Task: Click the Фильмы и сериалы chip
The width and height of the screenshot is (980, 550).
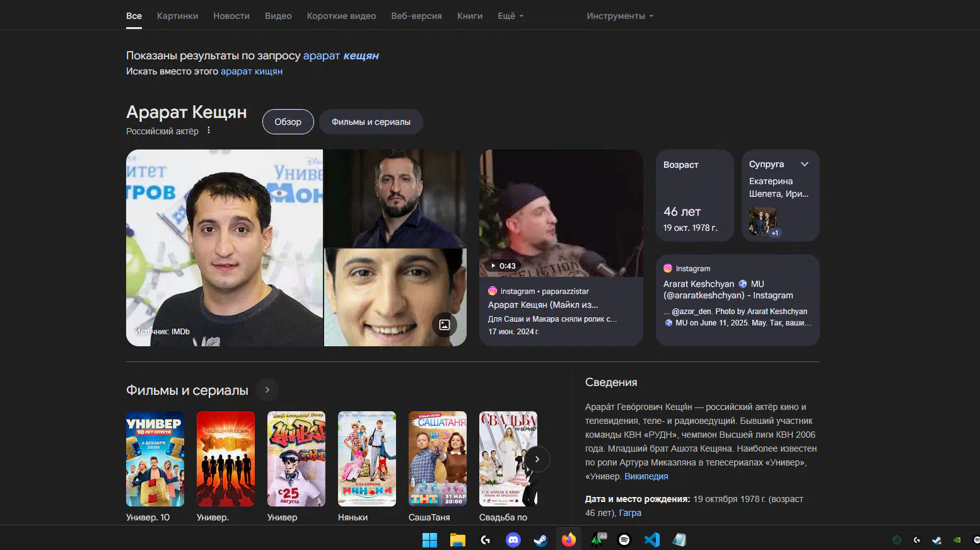Action: [x=371, y=122]
